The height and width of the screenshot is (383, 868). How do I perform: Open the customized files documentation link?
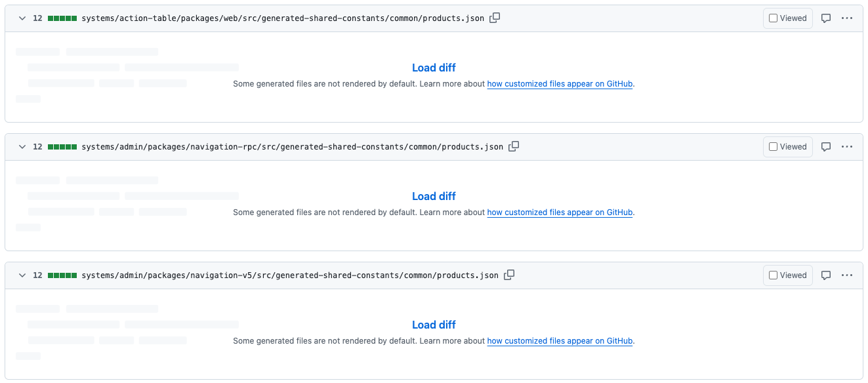click(x=560, y=83)
